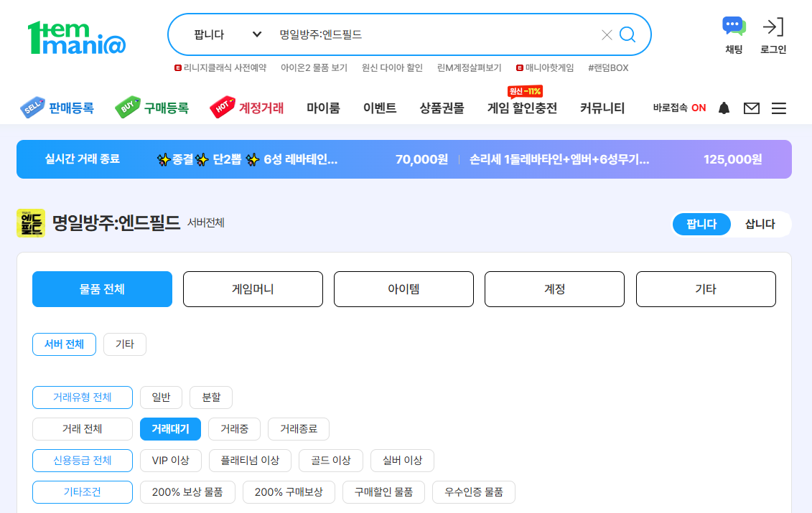Open 상품권몰 menu

pyautogui.click(x=442, y=108)
